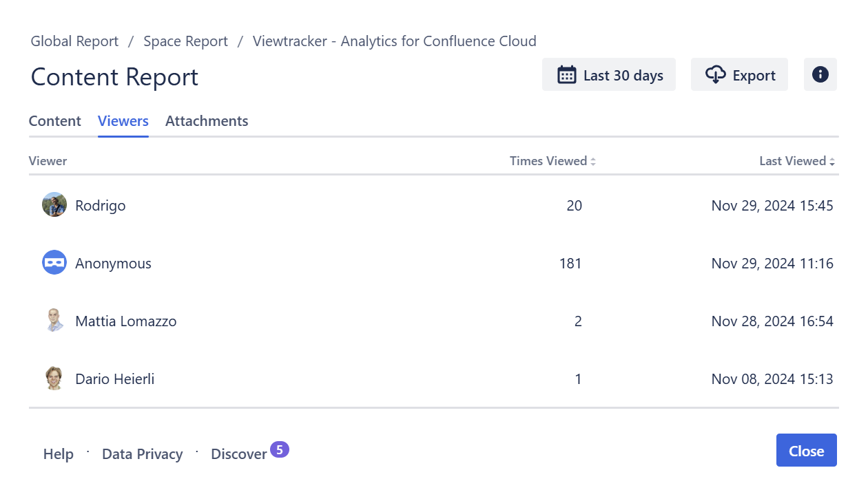
Task: Click the Discover badge showing 5
Action: [x=279, y=449]
